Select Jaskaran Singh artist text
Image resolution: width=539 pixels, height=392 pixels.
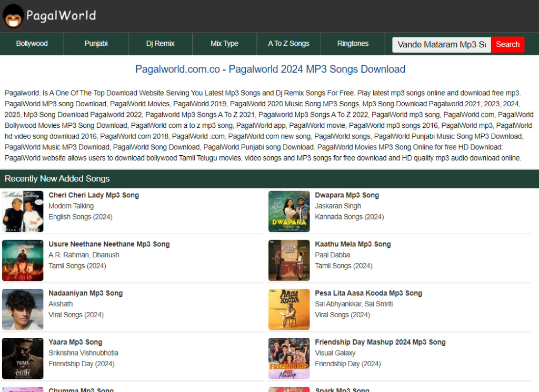click(x=338, y=206)
